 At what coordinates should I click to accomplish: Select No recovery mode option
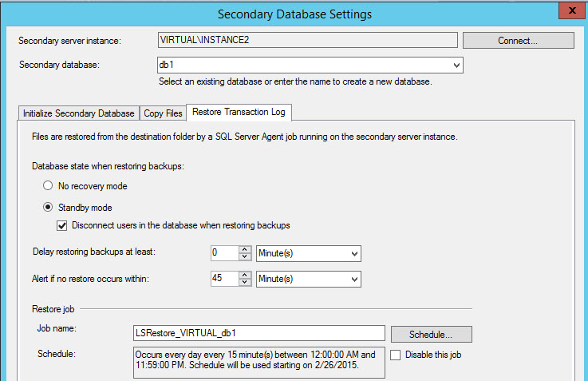(48, 186)
